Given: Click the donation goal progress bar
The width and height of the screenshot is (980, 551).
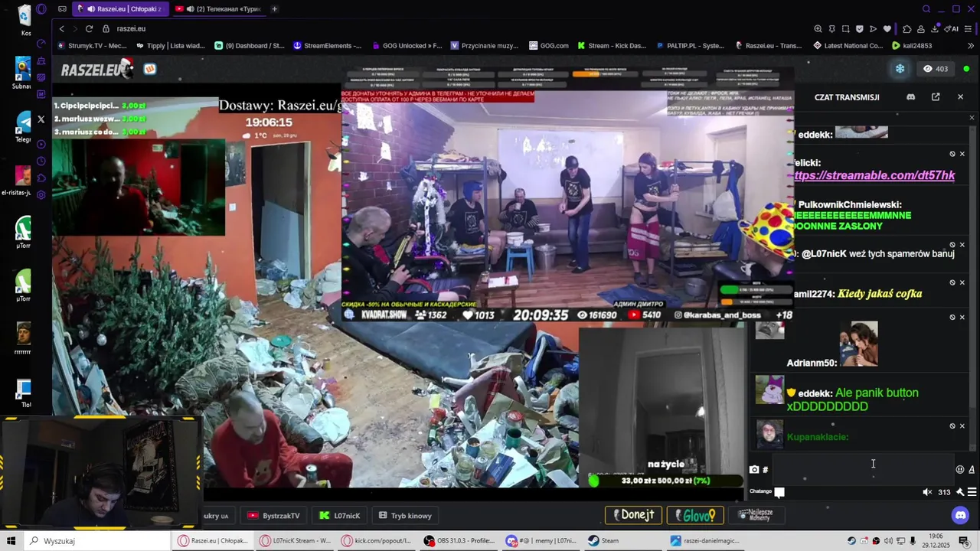Looking at the screenshot, I should pos(665,481).
